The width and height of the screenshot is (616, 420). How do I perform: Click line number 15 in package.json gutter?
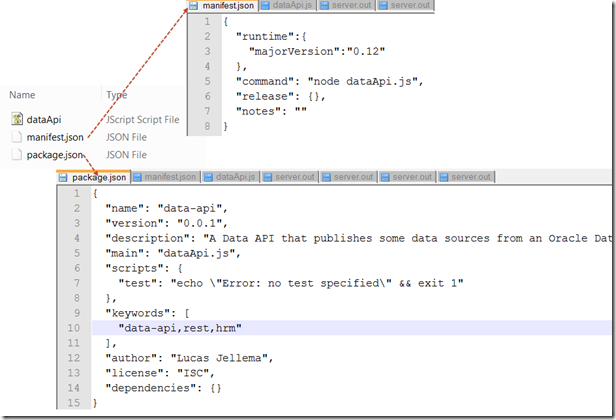coord(73,403)
